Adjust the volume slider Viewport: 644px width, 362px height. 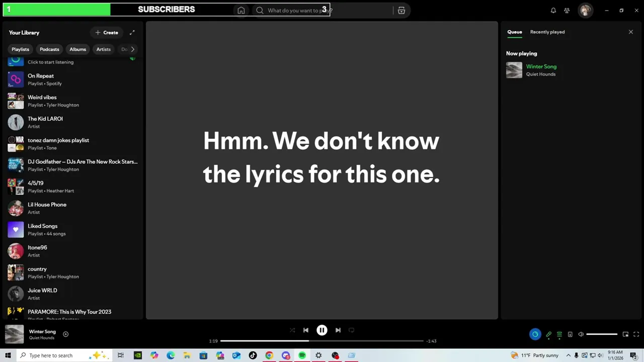(602, 334)
